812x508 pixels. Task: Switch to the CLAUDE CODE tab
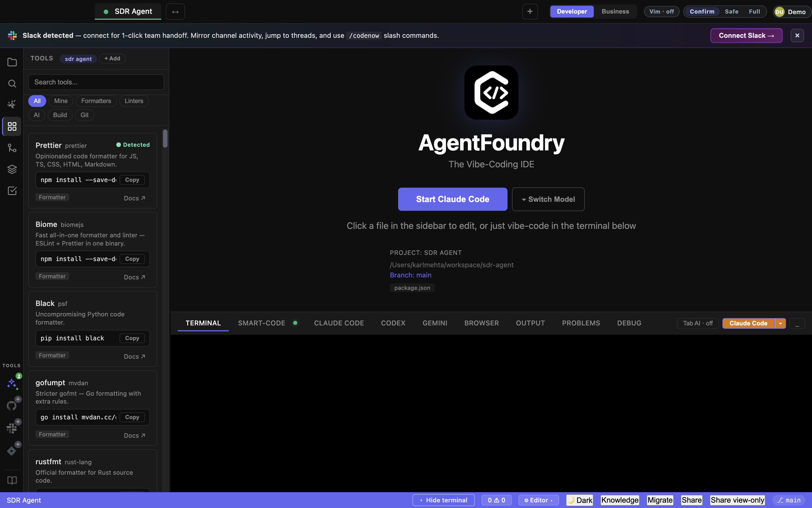click(339, 323)
